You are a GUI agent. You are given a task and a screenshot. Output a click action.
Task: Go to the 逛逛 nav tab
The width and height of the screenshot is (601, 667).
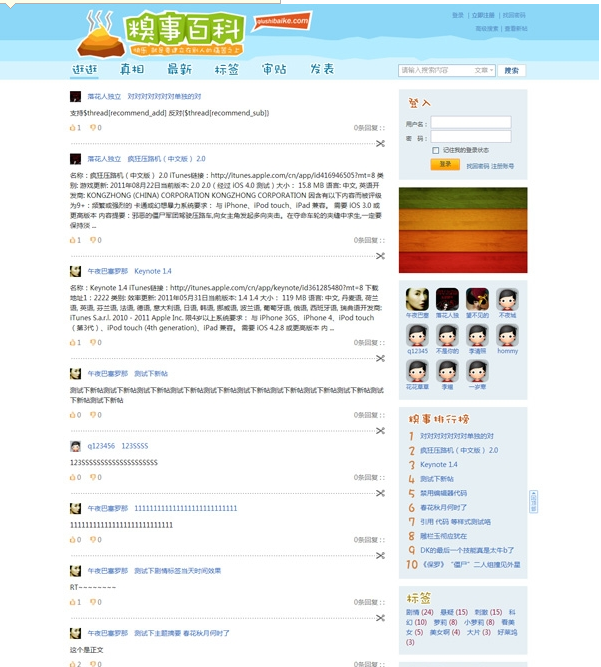(85, 69)
